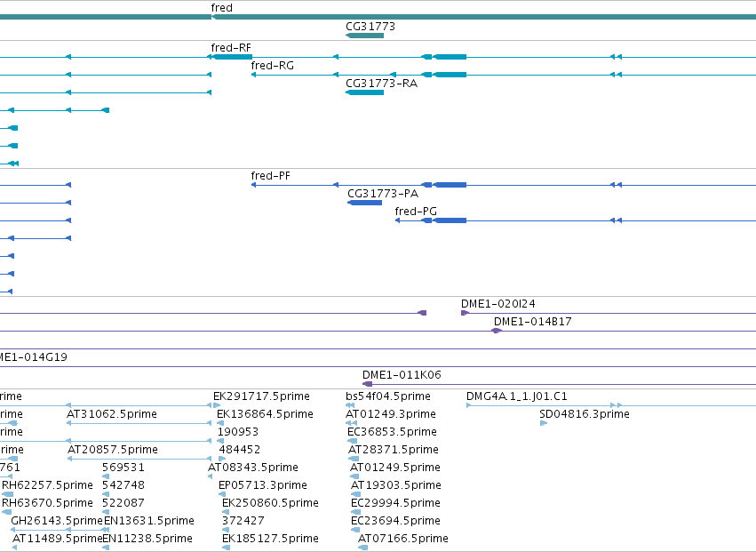Select EST AT28371.5prime
This screenshot has height=552, width=756.
coord(394,450)
